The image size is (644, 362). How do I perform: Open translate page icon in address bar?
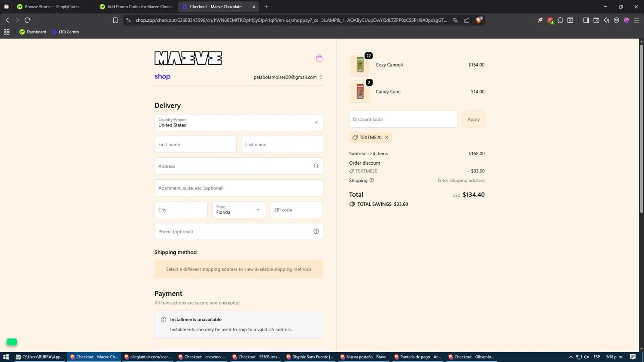(x=455, y=20)
